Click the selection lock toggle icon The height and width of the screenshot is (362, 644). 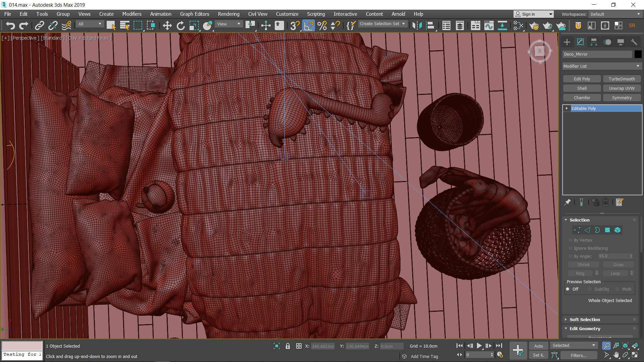pyautogui.click(x=287, y=346)
